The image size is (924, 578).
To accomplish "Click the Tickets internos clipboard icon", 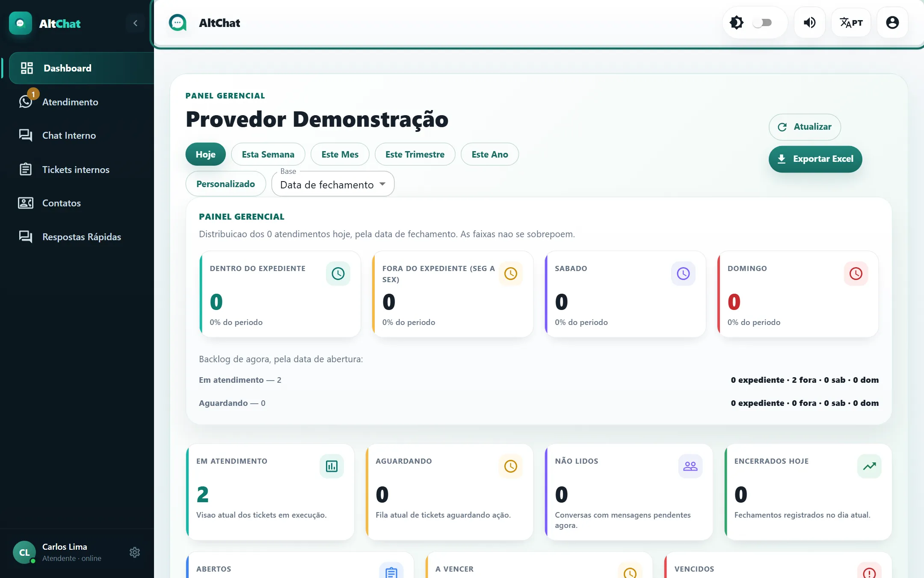I will tap(26, 170).
